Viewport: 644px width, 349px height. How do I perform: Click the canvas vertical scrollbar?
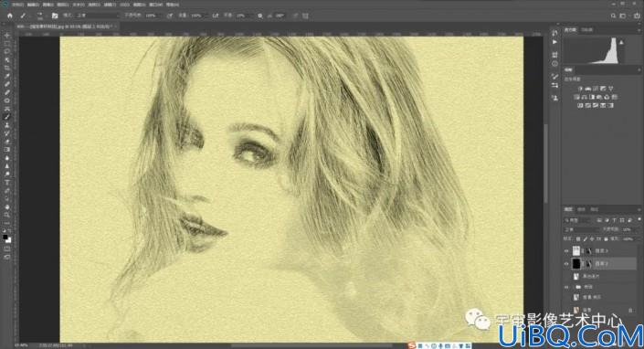click(x=546, y=163)
